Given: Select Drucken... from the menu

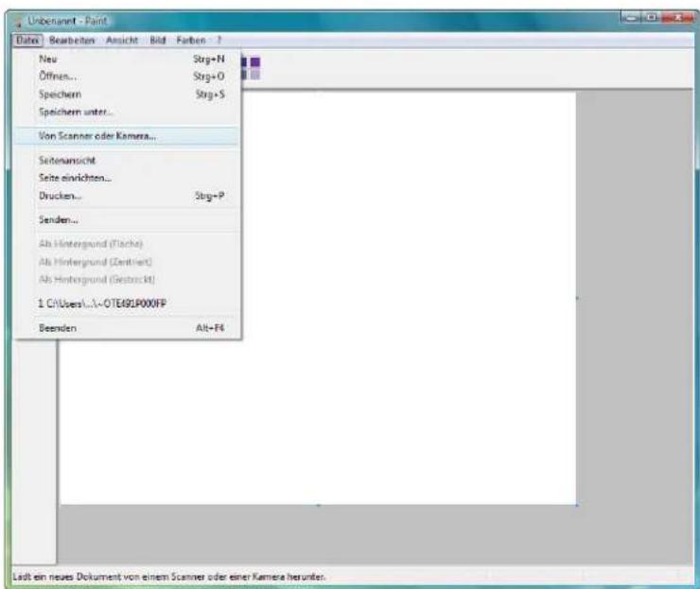Looking at the screenshot, I should click(128, 196).
